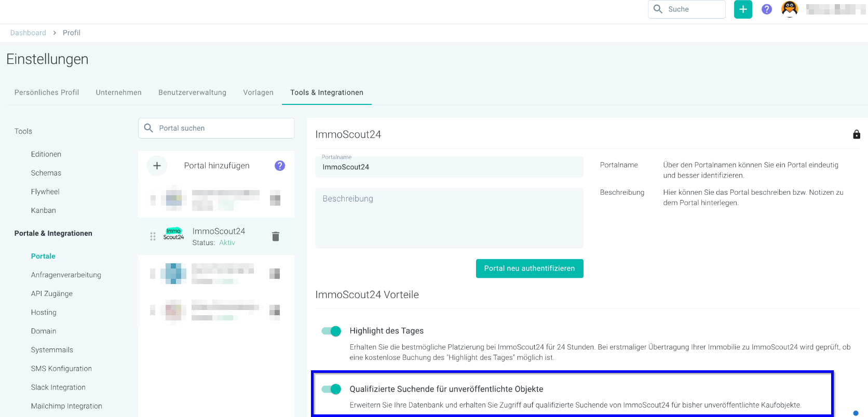Open the Vorlagen tab
Screen dimensions: 868x417
258,92
